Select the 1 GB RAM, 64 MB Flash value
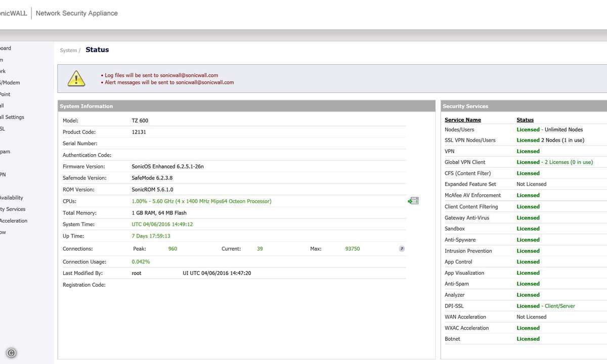Screen dimensions: 607x364 159,213
